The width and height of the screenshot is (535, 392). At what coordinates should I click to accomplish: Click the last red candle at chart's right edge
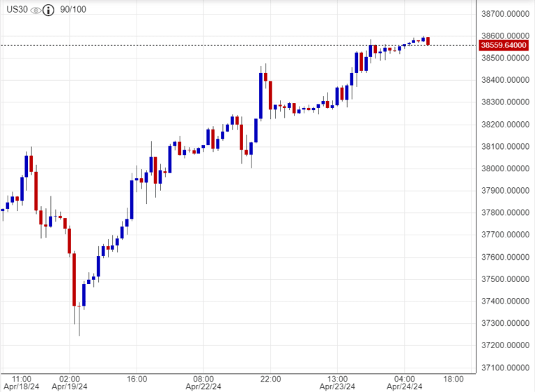click(x=428, y=41)
